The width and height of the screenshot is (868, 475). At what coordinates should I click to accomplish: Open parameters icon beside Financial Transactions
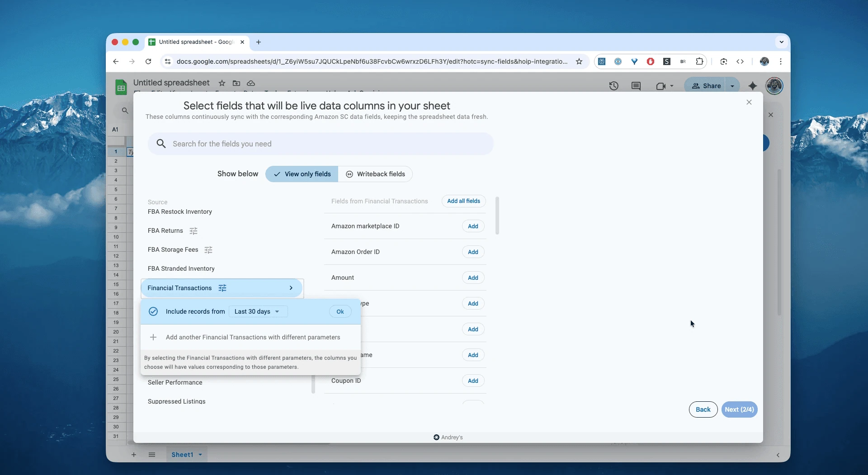pos(222,288)
